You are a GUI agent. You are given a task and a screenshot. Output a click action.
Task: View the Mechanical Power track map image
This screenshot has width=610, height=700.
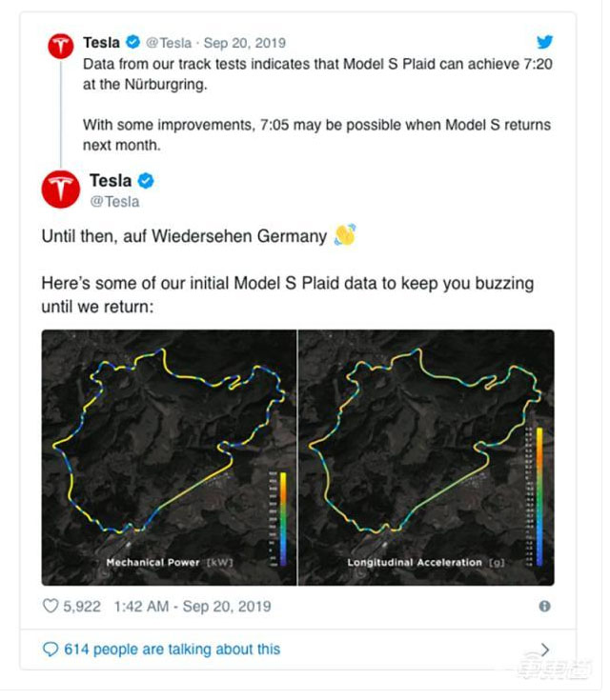coord(170,457)
